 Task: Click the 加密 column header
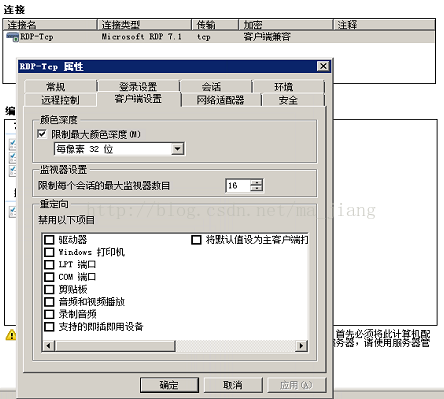(286, 25)
